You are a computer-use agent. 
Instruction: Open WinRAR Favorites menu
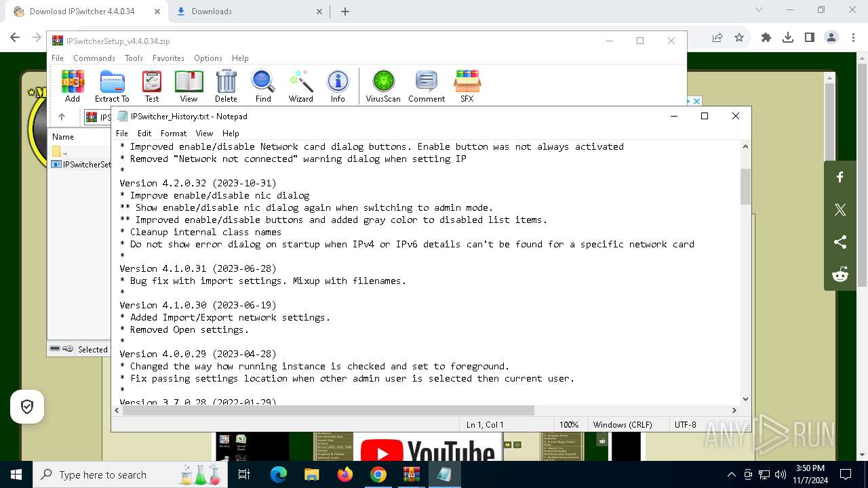(x=168, y=58)
